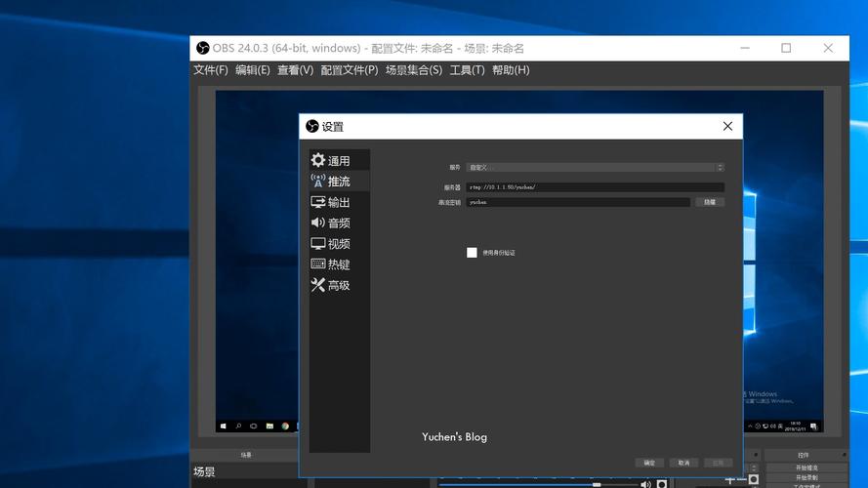The width and height of the screenshot is (868, 488).
Task: Click 开始录制 in the OBS controls panel
Action: (x=806, y=477)
